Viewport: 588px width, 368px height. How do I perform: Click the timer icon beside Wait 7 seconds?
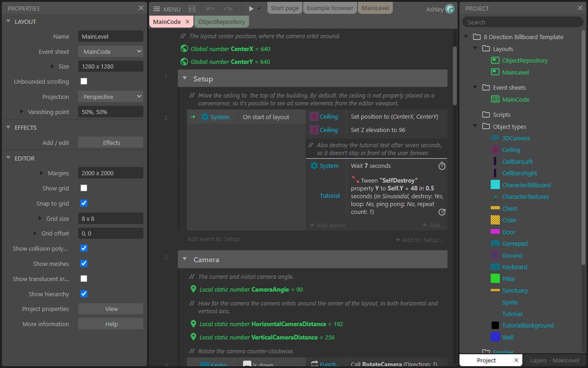(x=442, y=166)
